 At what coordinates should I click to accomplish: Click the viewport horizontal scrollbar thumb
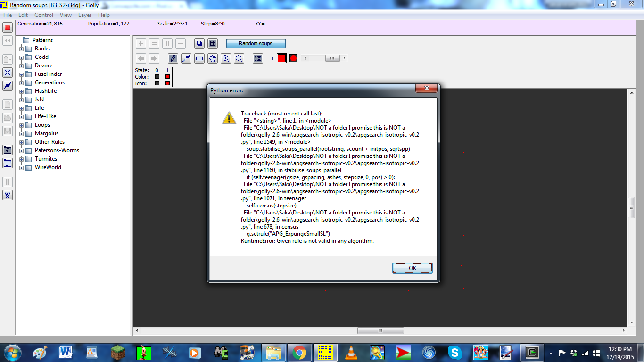[380, 331]
